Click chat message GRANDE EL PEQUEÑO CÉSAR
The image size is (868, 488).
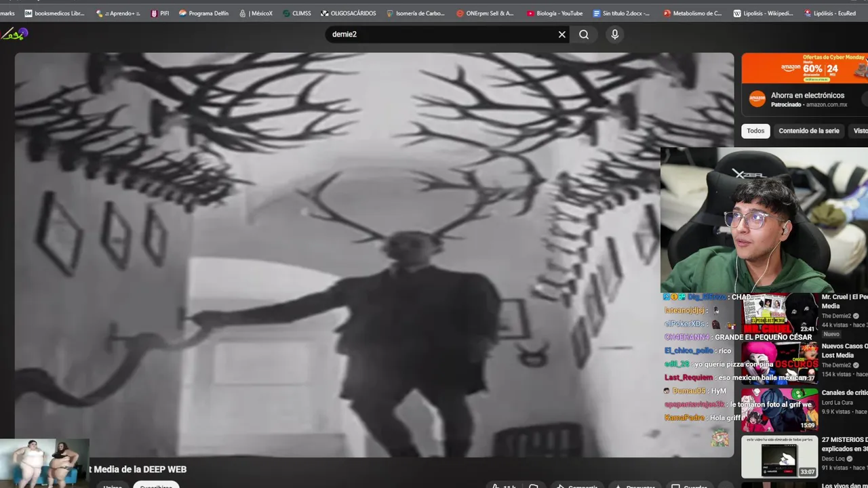coord(763,337)
